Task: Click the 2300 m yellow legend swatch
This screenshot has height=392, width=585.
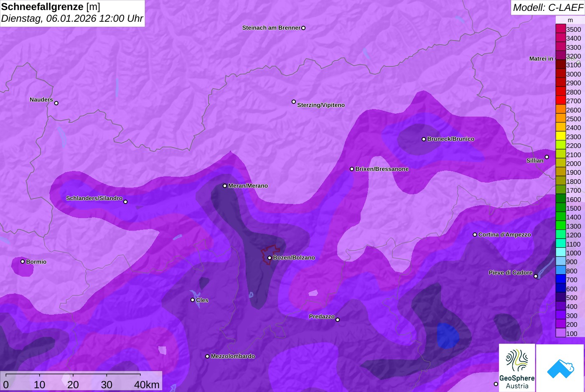Action: pos(560,136)
